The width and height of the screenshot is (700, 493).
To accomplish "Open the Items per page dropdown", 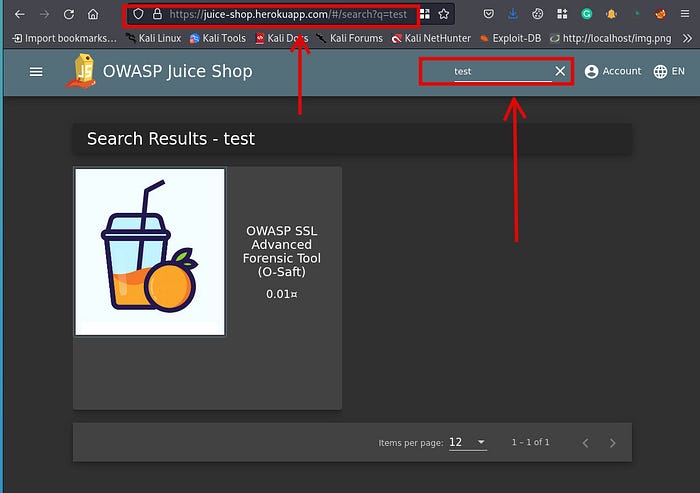I will pos(467,443).
